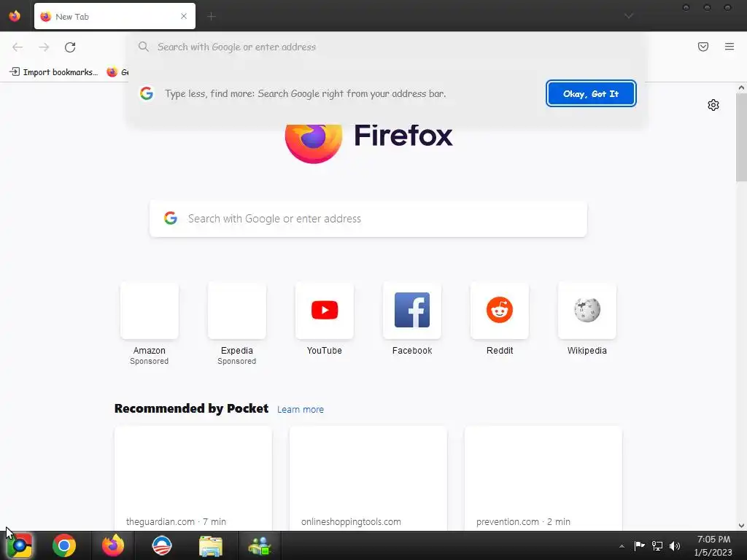Open the blue-red round logo taskbar app
747x560 pixels.
pos(161,545)
